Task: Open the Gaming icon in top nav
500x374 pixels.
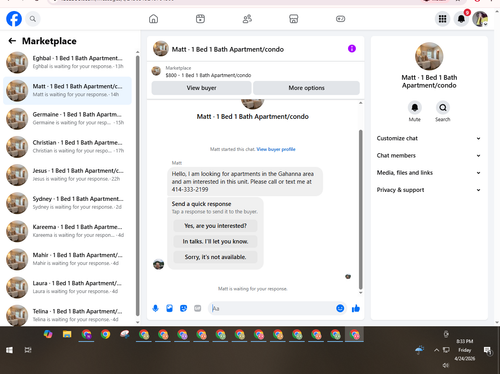Action: 340,19
